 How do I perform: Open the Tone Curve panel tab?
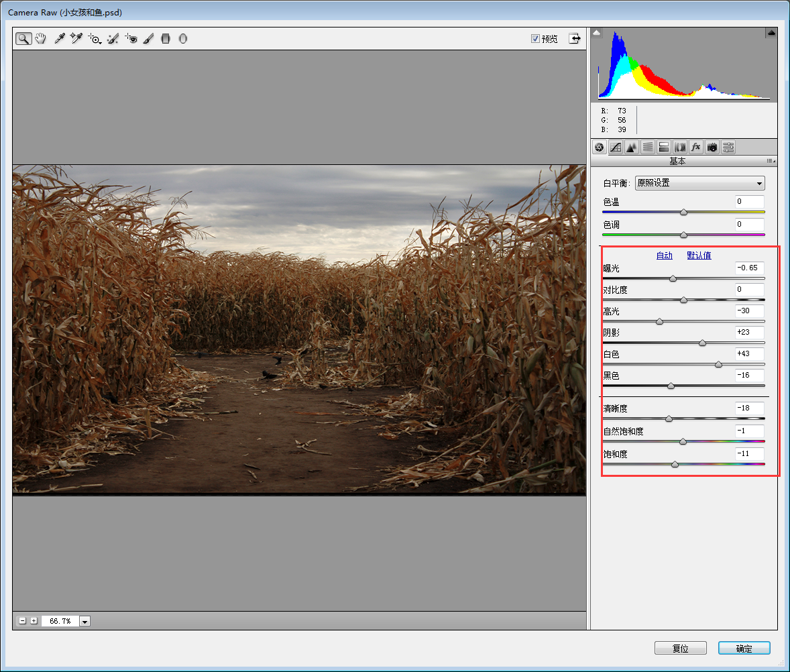616,147
